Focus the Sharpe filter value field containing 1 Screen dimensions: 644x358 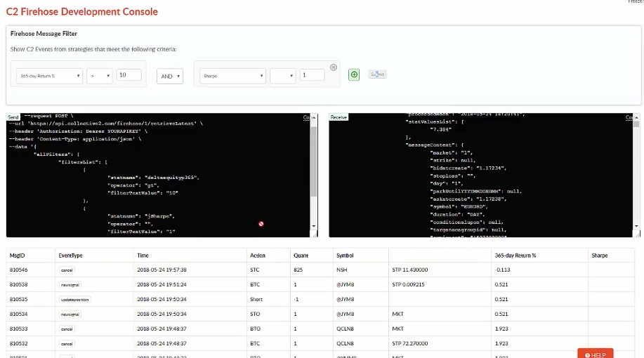tap(312, 74)
